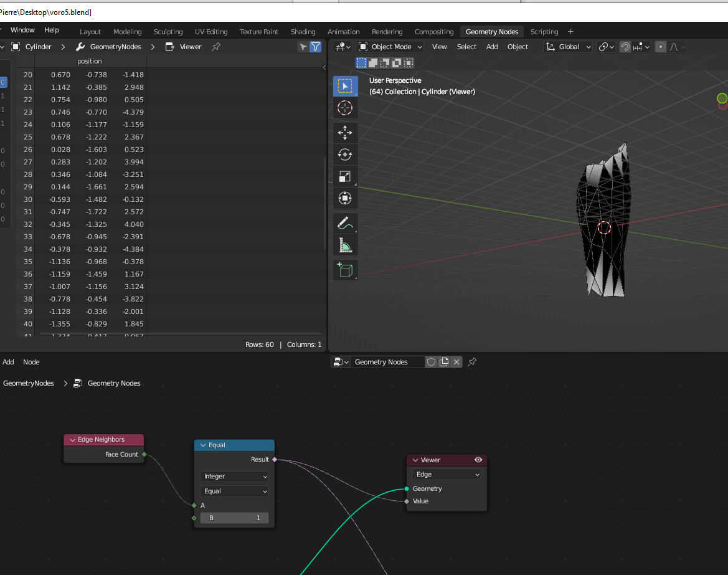Unlink the Geometry Nodes node group

pyautogui.click(x=456, y=362)
